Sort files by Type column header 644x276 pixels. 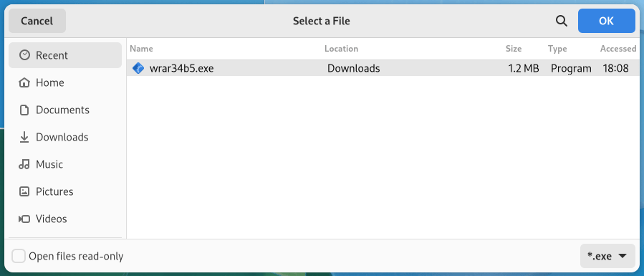[557, 49]
